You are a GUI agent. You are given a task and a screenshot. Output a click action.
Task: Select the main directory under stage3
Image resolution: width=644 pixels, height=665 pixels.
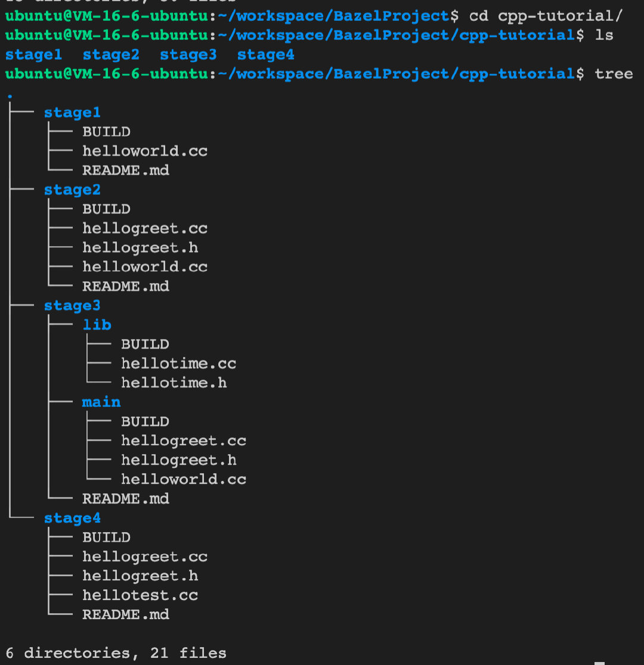point(101,402)
